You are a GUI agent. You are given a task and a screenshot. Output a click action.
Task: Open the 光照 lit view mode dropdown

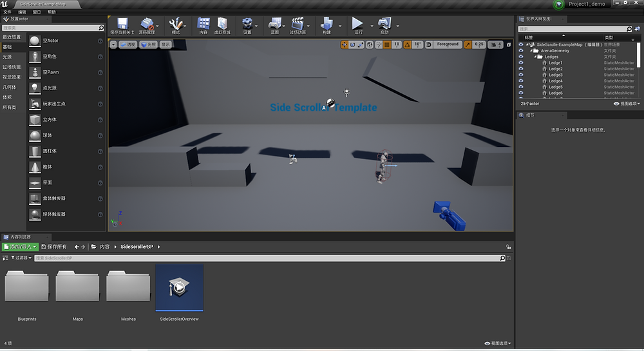point(148,44)
